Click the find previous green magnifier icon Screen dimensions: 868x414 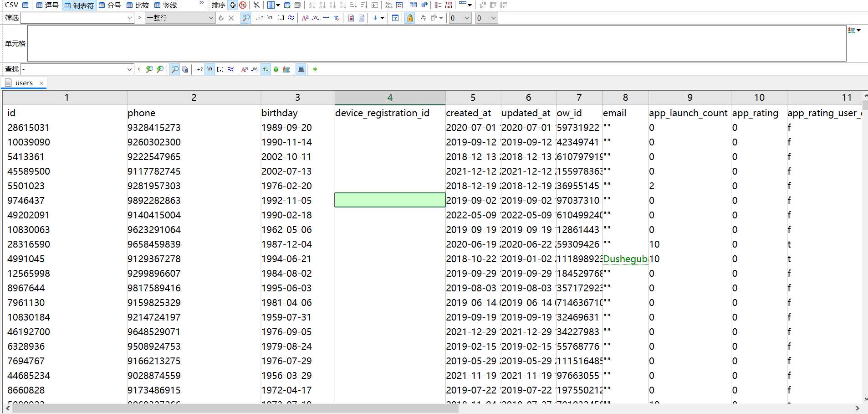[160, 69]
